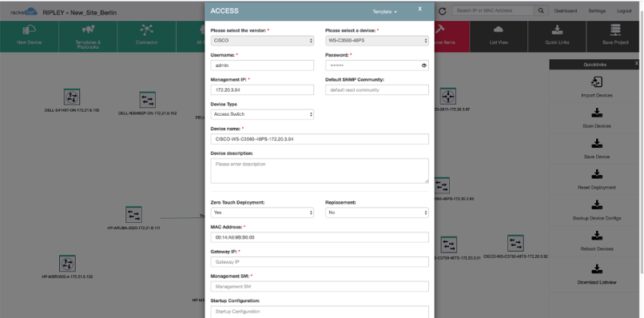This screenshot has height=318, width=644.
Task: Click the Save Project icon
Action: (615, 30)
